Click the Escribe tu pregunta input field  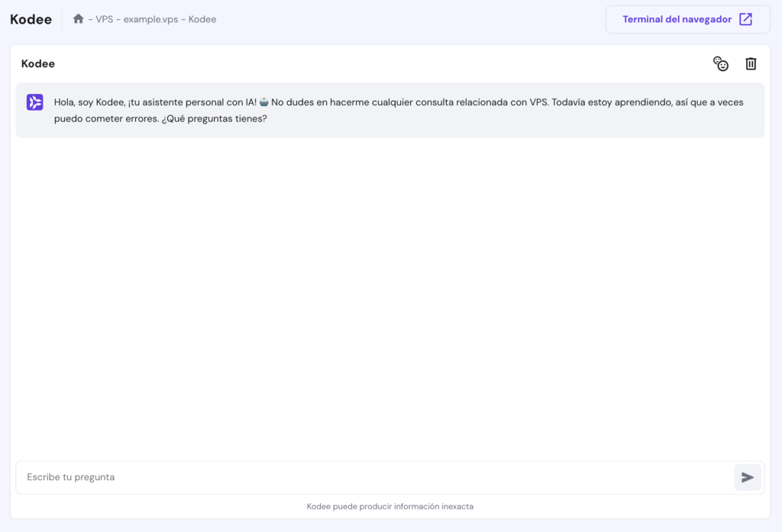pyautogui.click(x=70, y=477)
